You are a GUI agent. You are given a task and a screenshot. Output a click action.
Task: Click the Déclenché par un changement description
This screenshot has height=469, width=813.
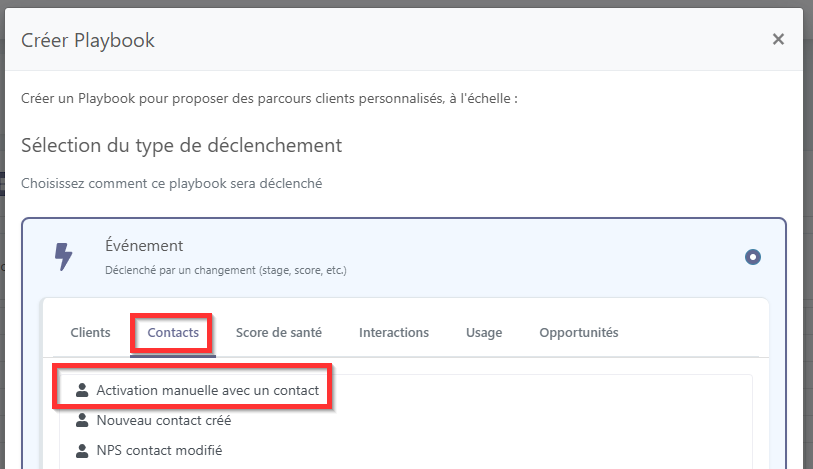(226, 270)
